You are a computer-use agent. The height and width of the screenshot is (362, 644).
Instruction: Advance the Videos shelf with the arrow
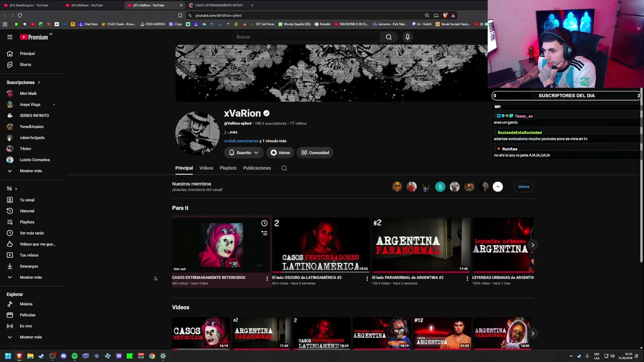click(532, 333)
